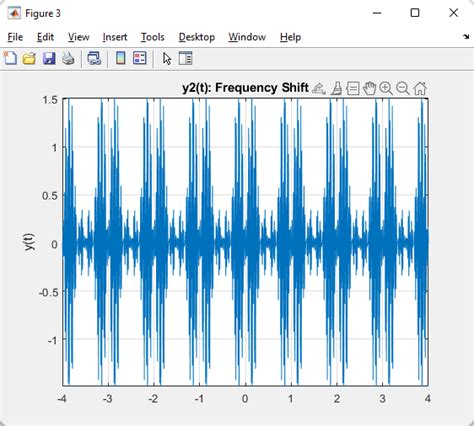Screen dimensions: 474x426
Task: Open the Insert menu
Action: pyautogui.click(x=115, y=37)
